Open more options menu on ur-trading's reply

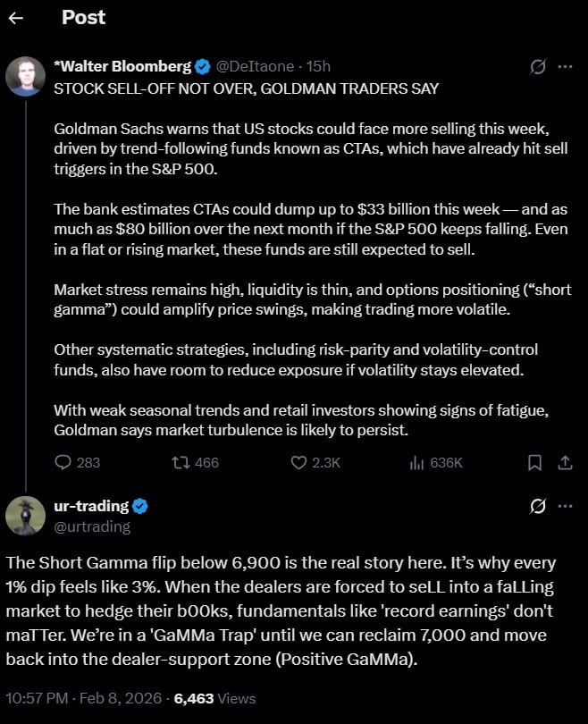(x=565, y=507)
